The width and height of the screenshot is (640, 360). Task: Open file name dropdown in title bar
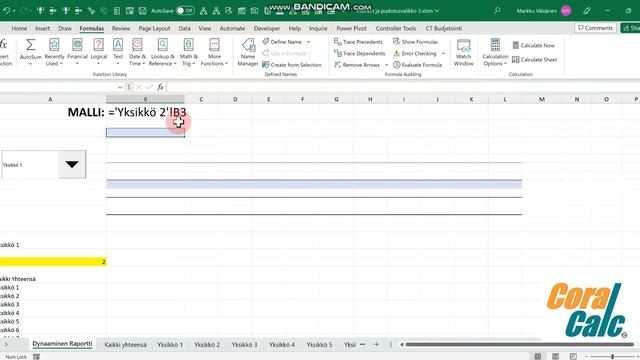click(x=437, y=11)
